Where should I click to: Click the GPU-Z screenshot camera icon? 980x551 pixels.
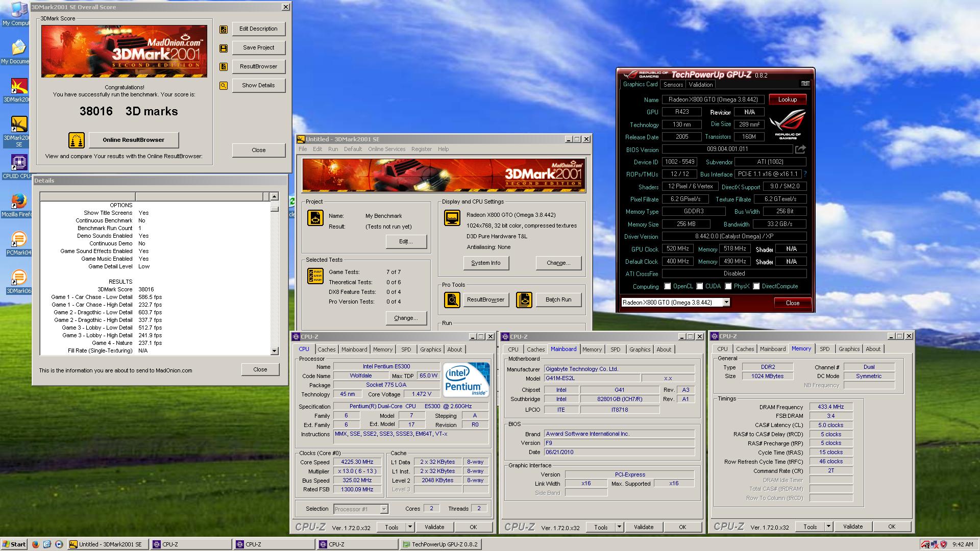(x=805, y=84)
